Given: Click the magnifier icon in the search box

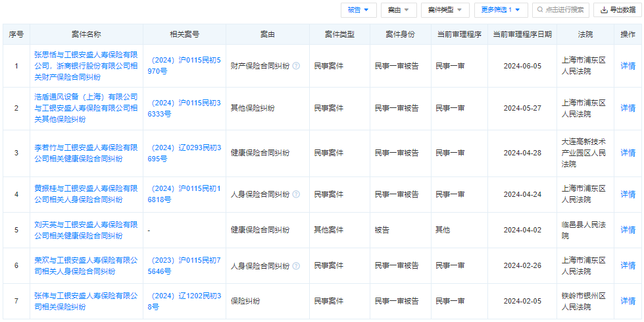Looking at the screenshot, I should [x=540, y=10].
